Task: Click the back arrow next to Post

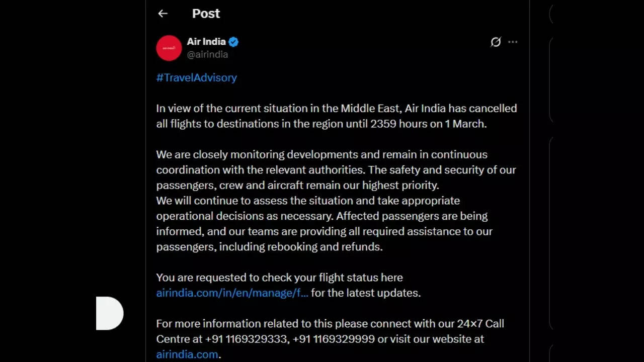Action: point(163,14)
